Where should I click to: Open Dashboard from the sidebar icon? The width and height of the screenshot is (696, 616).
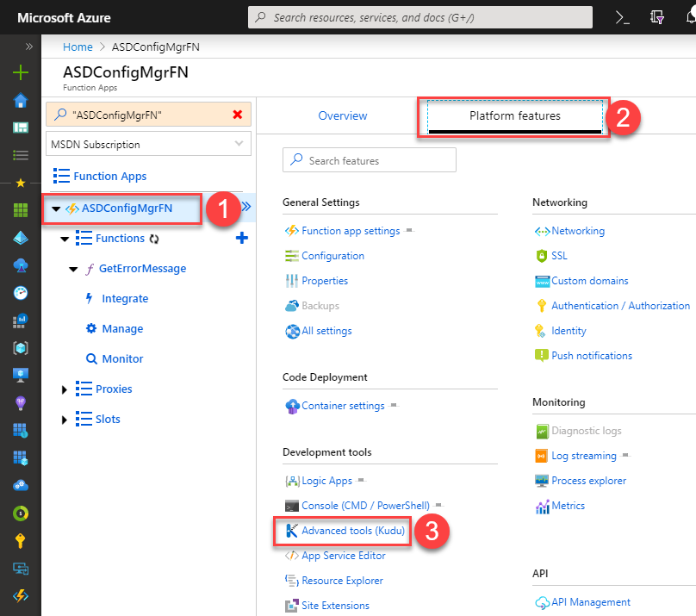[21, 128]
